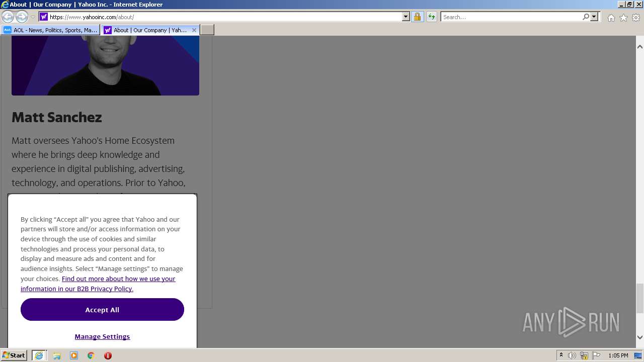The height and width of the screenshot is (362, 644).
Task: Select the About Our Company Yahoo tab
Action: coord(145,30)
